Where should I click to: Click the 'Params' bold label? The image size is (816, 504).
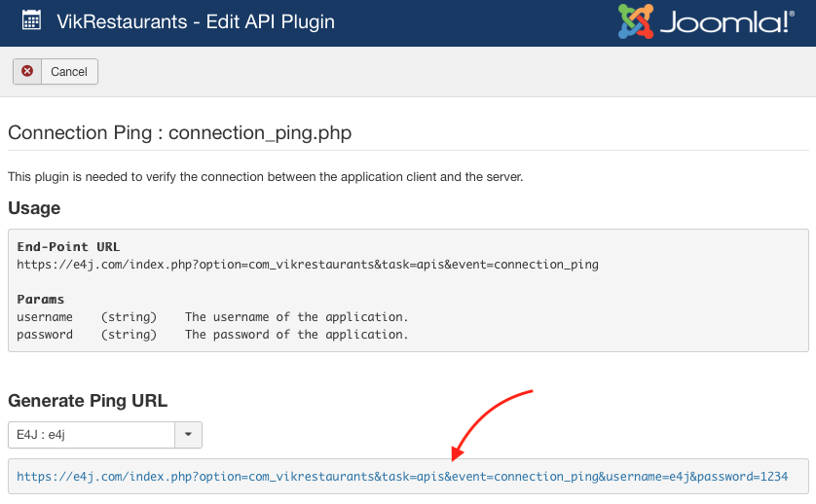click(x=41, y=299)
